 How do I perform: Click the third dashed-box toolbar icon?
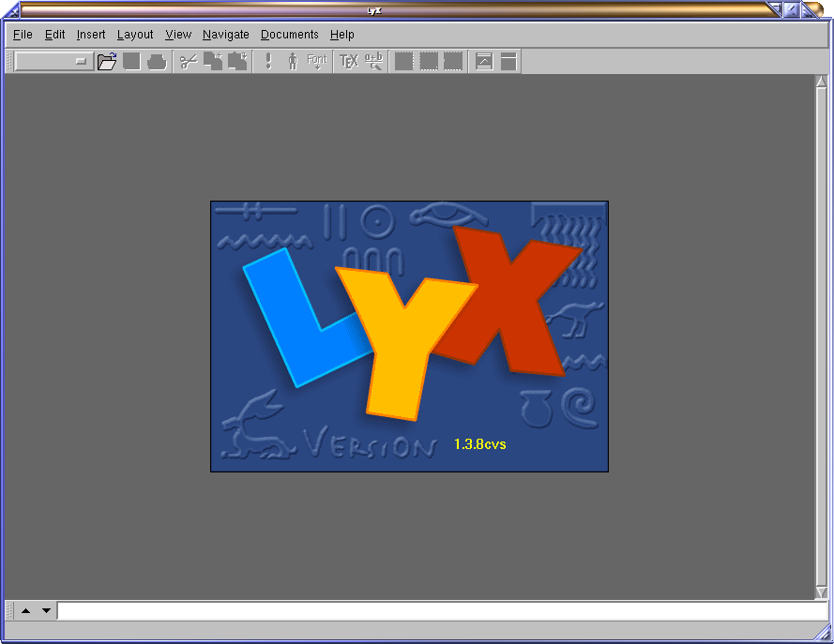[453, 62]
